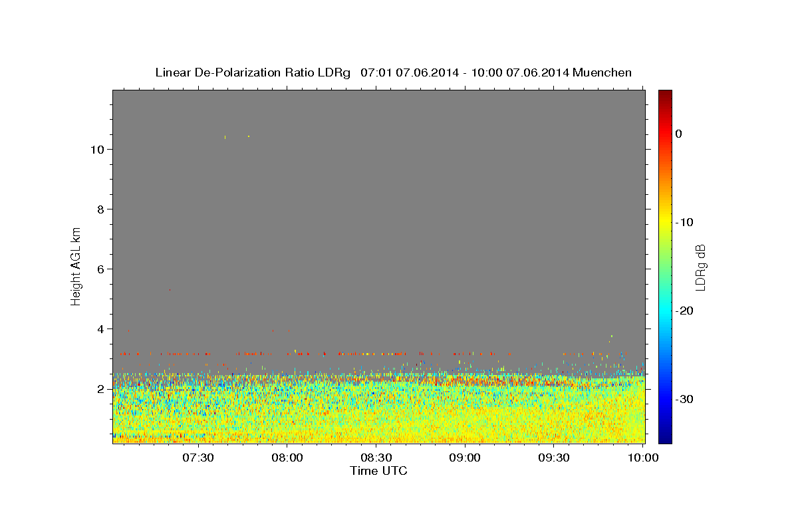Click the plot title text

click(x=393, y=72)
